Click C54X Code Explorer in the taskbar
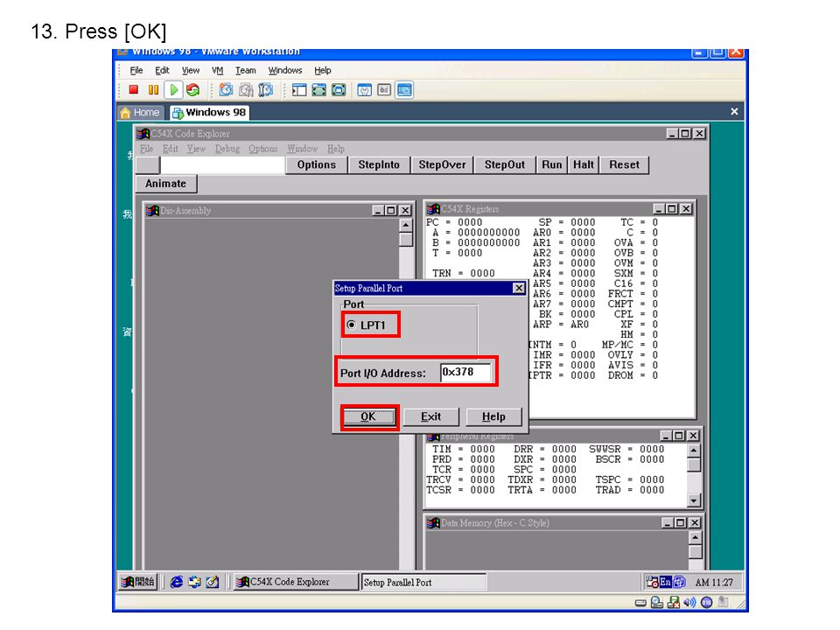840x630 pixels. 297,582
